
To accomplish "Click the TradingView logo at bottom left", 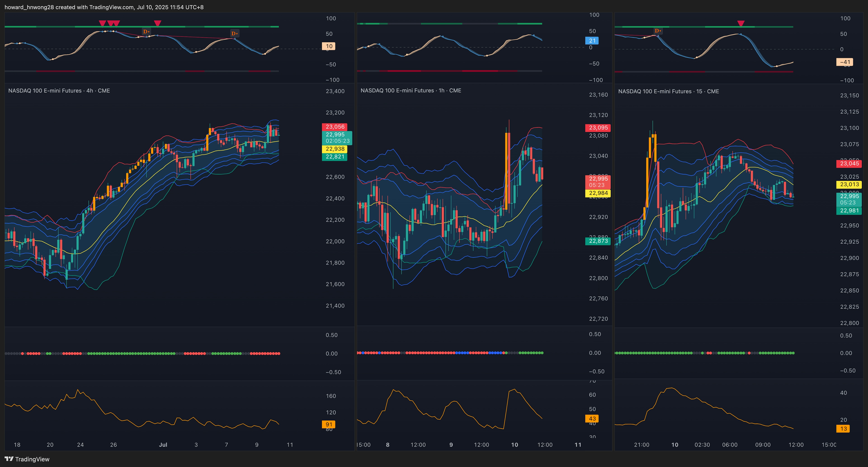I will coord(27,459).
